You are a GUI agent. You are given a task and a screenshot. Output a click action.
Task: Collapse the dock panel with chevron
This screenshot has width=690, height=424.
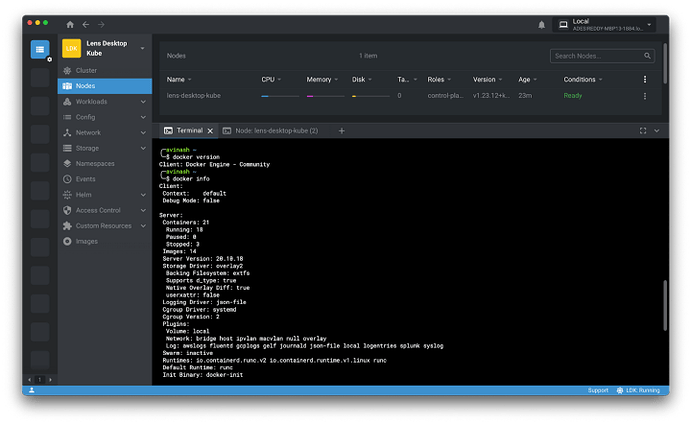[x=656, y=131]
